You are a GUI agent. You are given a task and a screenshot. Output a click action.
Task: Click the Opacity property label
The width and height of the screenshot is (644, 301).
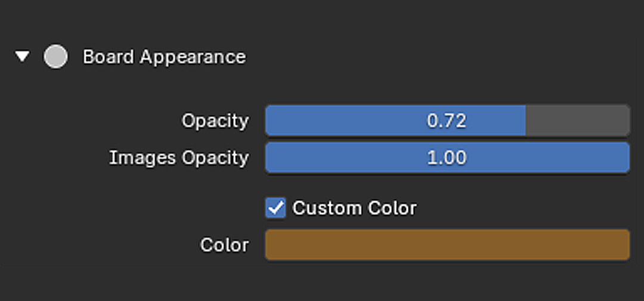coord(215,121)
